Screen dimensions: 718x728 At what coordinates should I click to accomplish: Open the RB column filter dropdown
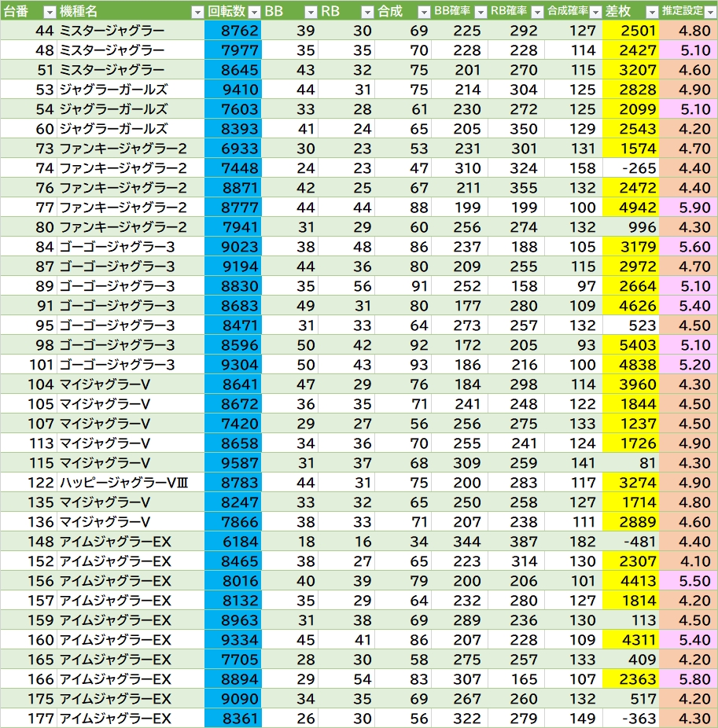(x=367, y=12)
